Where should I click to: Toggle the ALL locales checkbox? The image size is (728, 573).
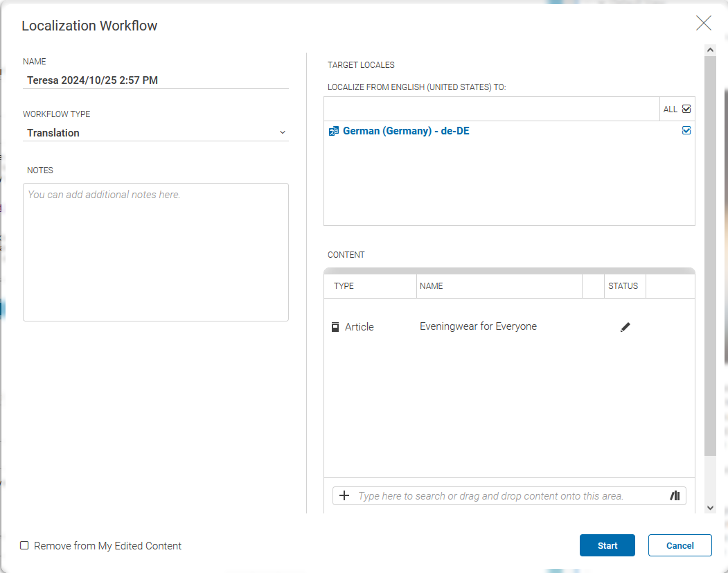[686, 109]
